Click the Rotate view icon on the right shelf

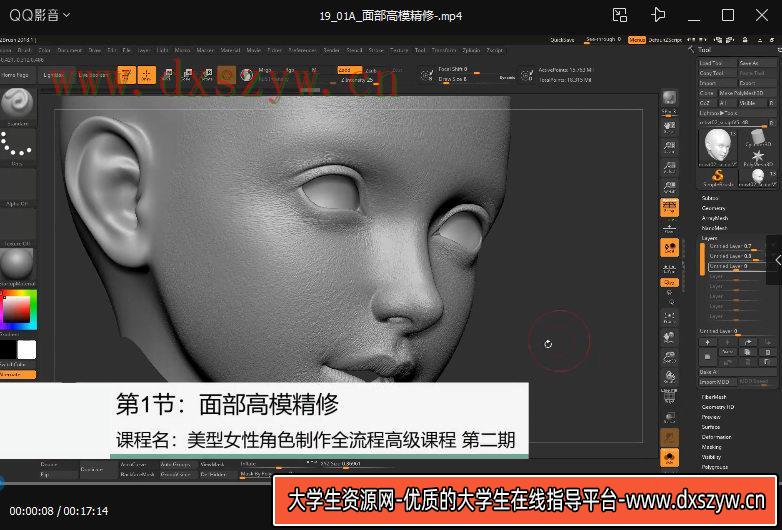669,376
